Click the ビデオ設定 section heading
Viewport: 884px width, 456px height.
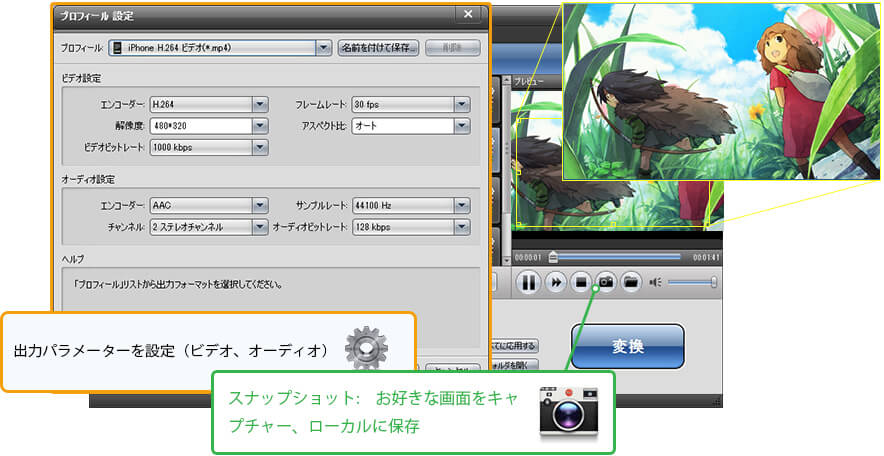82,78
